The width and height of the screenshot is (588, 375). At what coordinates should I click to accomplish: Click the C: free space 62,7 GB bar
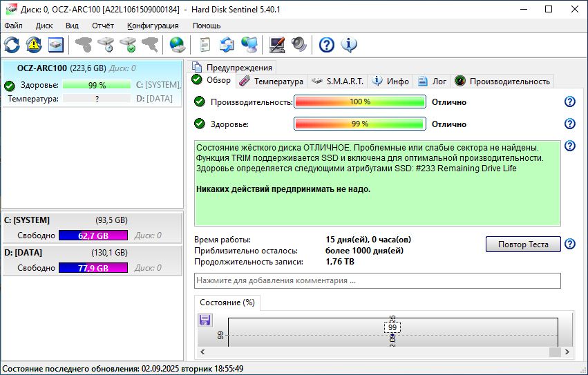point(93,235)
